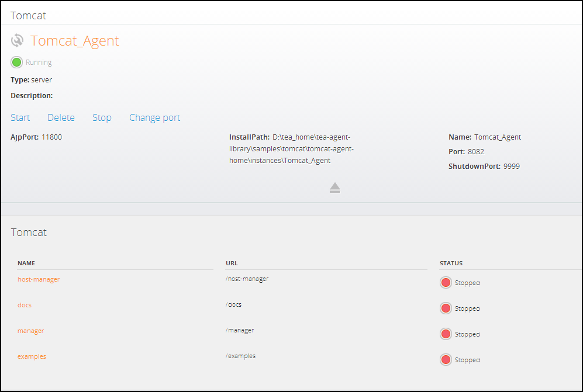Image resolution: width=583 pixels, height=392 pixels.
Task: Click the InstallPath value text
Action: pyautogui.click(x=291, y=149)
